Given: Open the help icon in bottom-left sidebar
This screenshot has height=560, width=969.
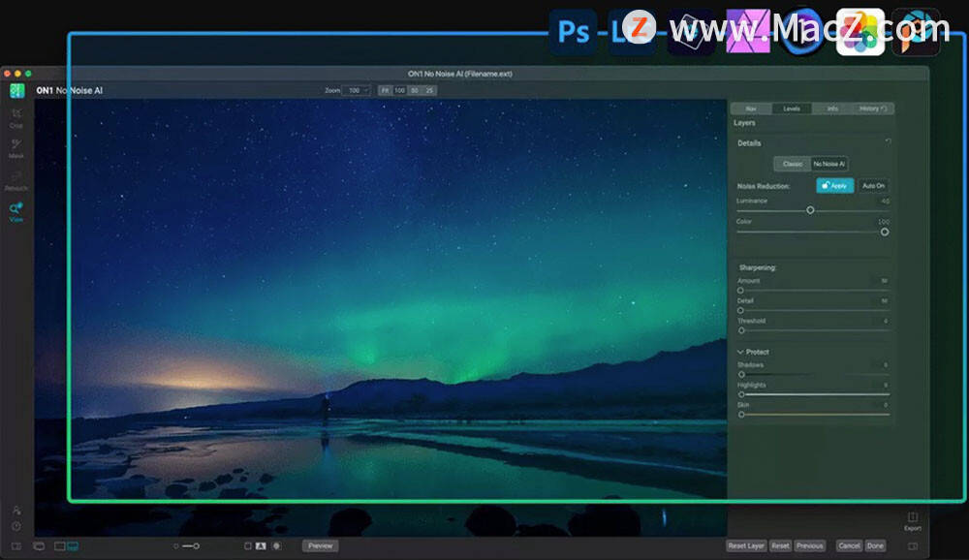Looking at the screenshot, I should click(16, 527).
